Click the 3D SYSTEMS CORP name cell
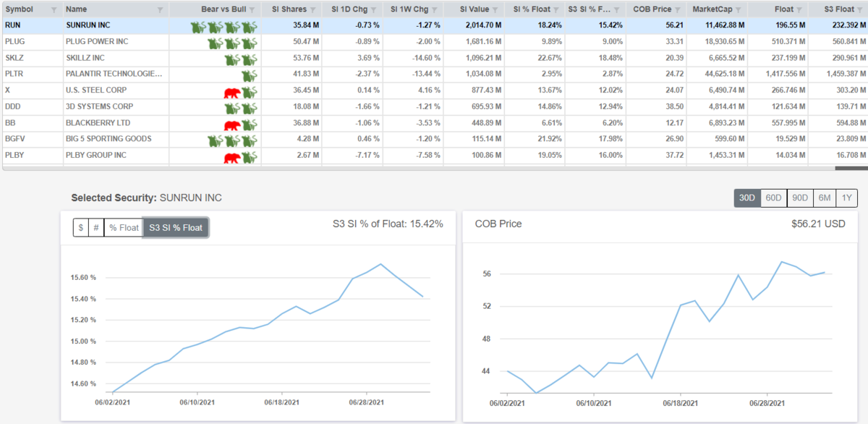Image resolution: width=868 pixels, height=424 pixels. click(116, 106)
